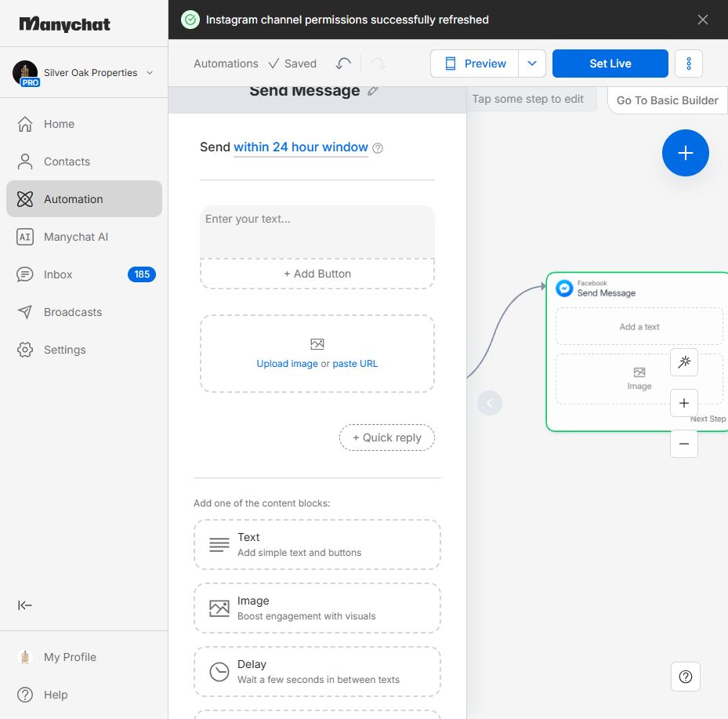Click the Saved status indicator
Image resolution: width=728 pixels, height=719 pixels.
(293, 64)
